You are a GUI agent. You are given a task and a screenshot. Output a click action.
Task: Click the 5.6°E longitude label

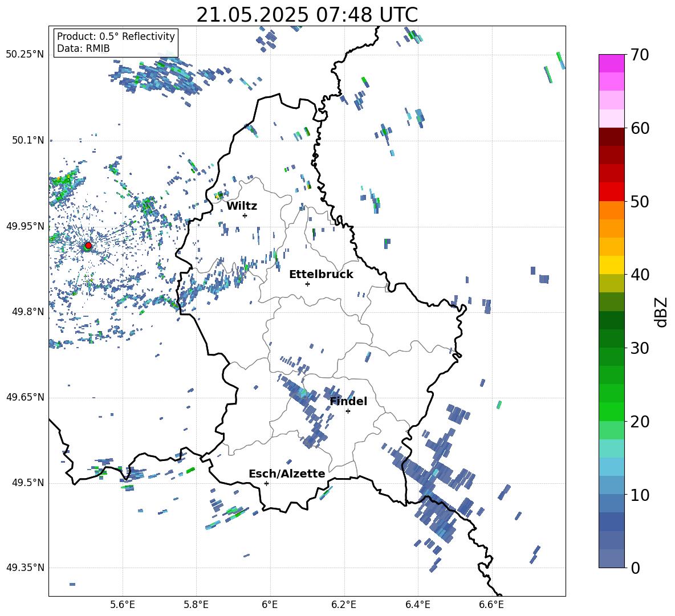(x=123, y=605)
